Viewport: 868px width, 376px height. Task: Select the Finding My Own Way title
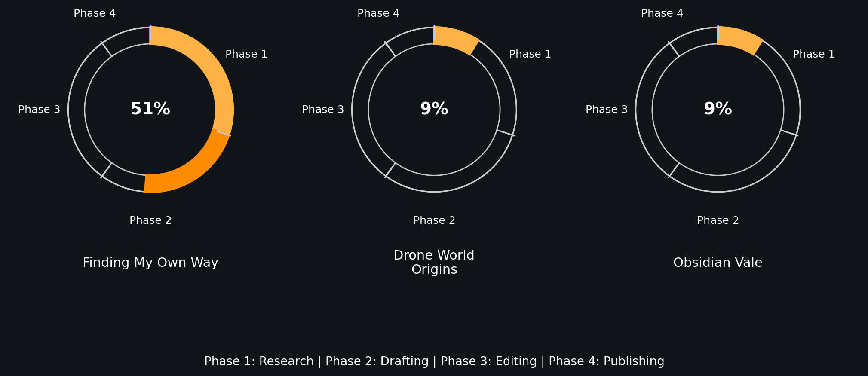[150, 263]
